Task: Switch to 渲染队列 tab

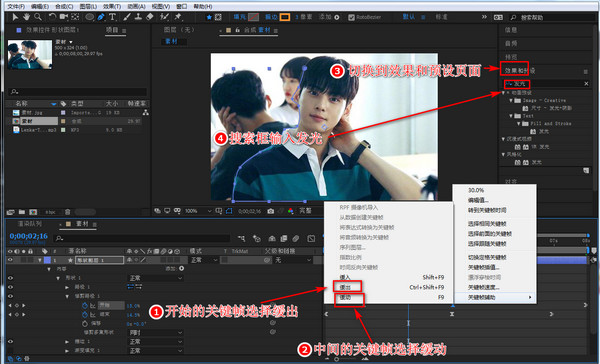Action: point(30,224)
